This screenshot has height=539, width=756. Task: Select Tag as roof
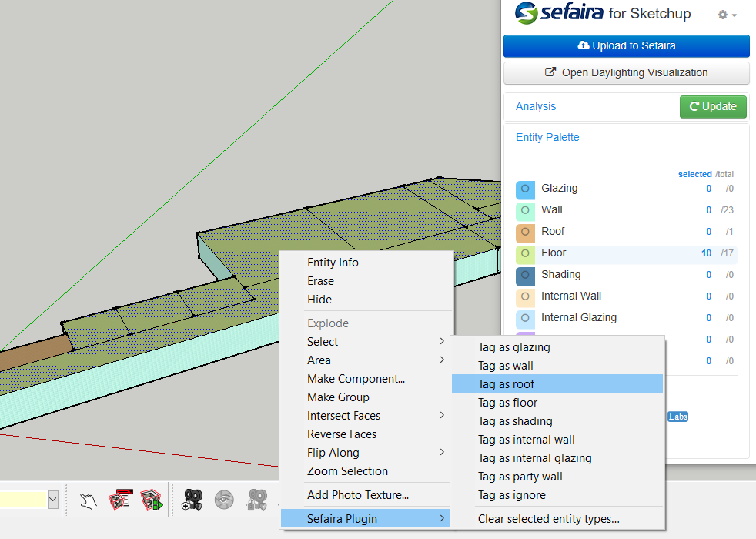point(557,384)
